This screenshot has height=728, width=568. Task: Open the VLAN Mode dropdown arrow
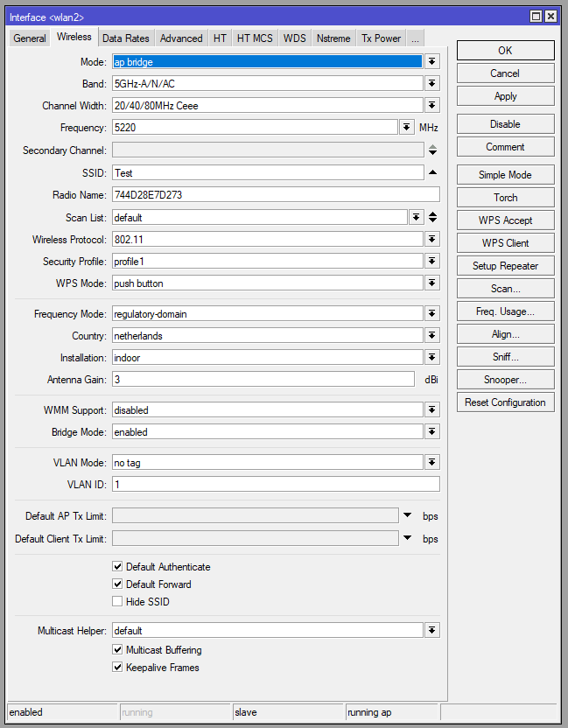pyautogui.click(x=432, y=462)
